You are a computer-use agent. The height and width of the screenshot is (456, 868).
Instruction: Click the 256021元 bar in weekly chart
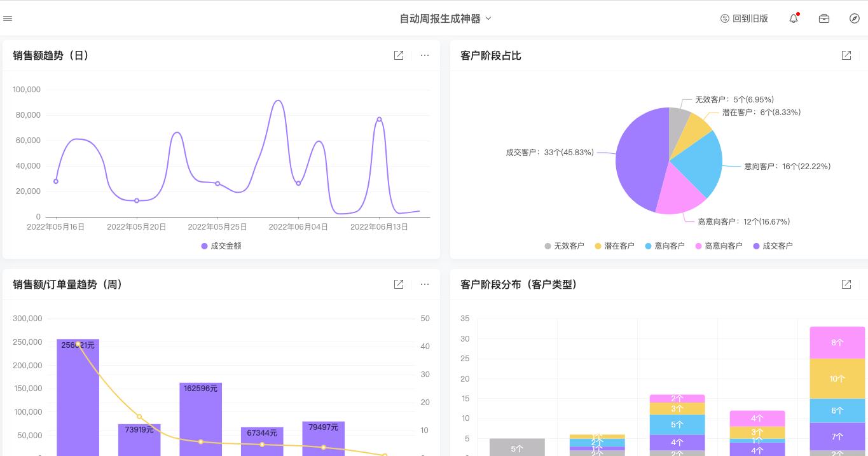[x=78, y=394]
